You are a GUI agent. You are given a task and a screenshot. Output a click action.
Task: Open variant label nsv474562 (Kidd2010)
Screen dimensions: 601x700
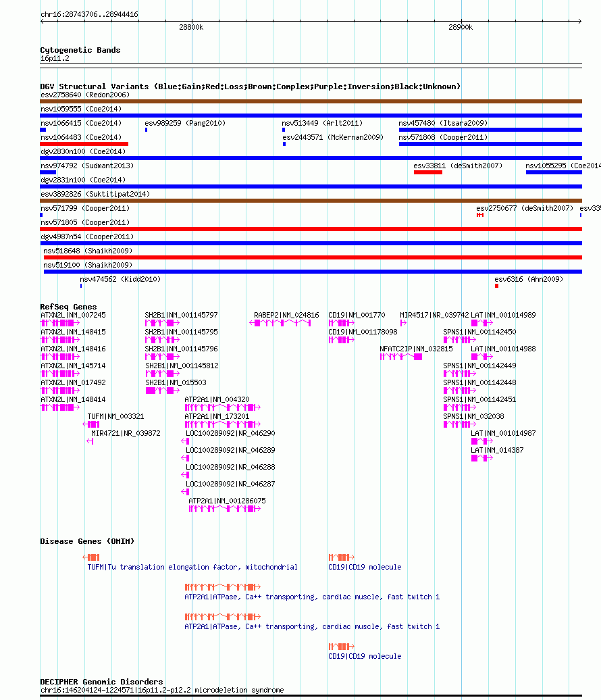[x=120, y=280]
